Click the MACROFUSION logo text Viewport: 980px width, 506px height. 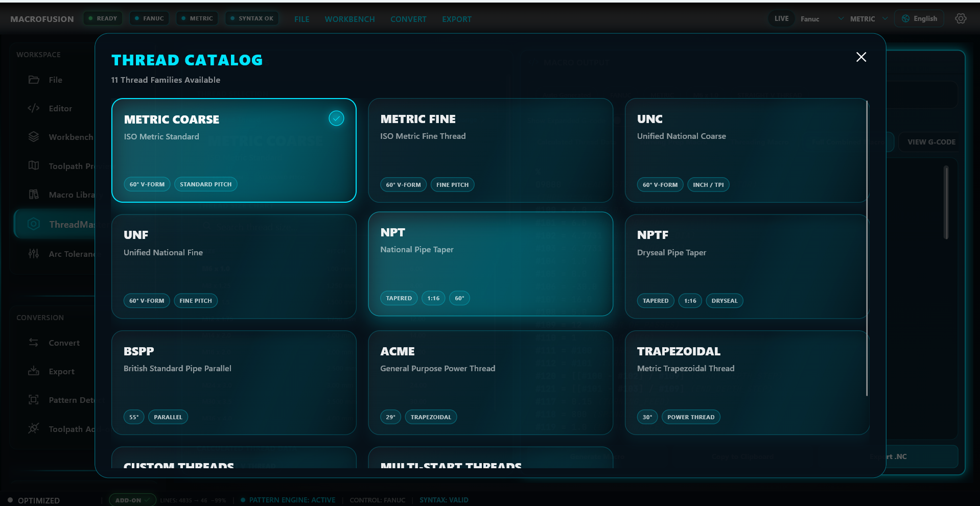click(42, 19)
